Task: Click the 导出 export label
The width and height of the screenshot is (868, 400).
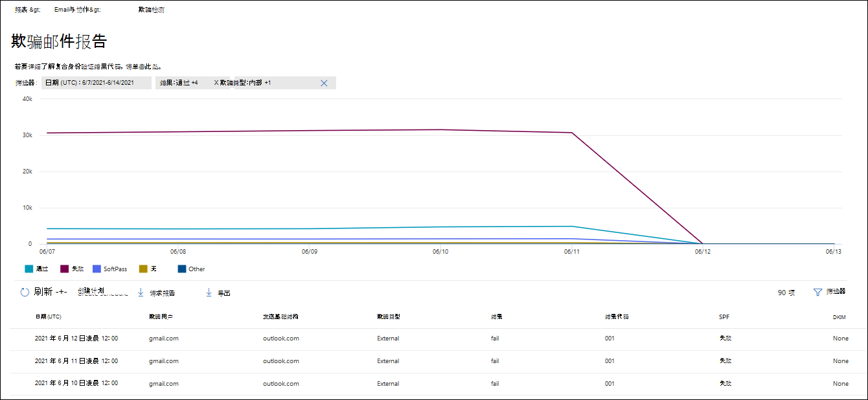Action: click(x=223, y=293)
